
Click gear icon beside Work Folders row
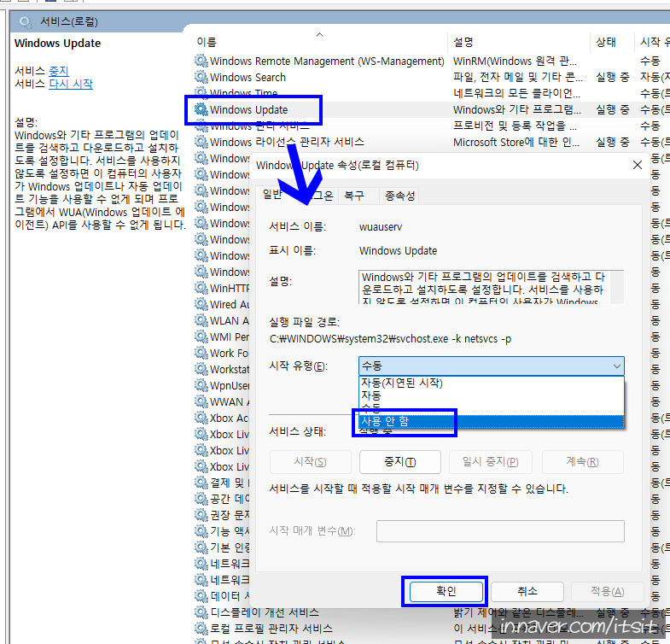[x=201, y=353]
